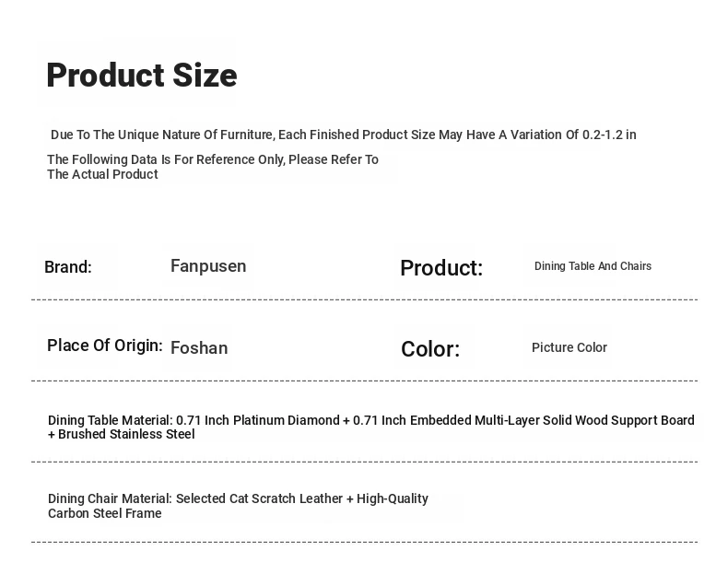The height and width of the screenshot is (586, 728).
Task: Select the brand name "Fanpusen"
Action: [x=208, y=266]
